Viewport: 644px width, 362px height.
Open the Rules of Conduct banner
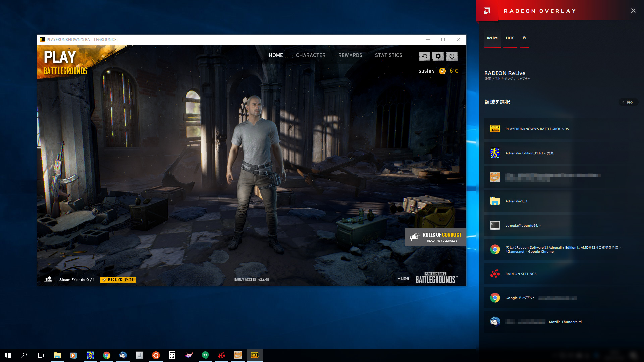pyautogui.click(x=435, y=237)
